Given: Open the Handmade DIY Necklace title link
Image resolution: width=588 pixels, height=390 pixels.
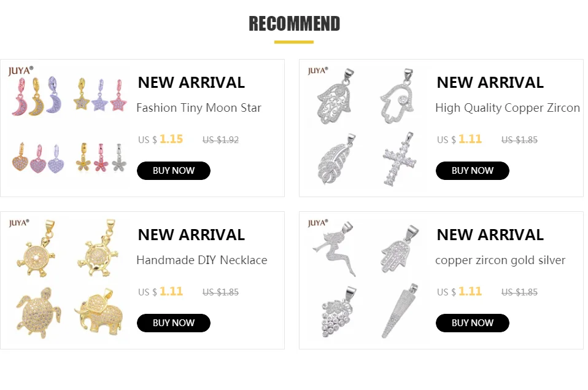Looking at the screenshot, I should pos(202,260).
